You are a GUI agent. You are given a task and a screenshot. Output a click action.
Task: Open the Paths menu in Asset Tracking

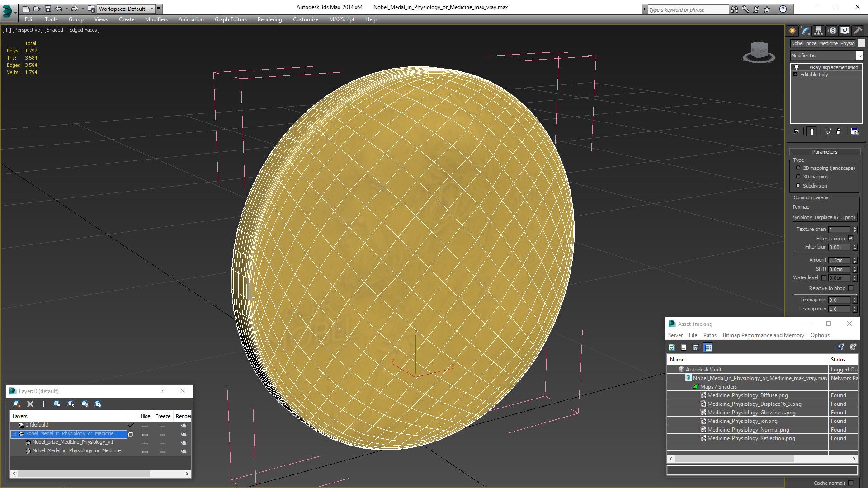(x=710, y=335)
